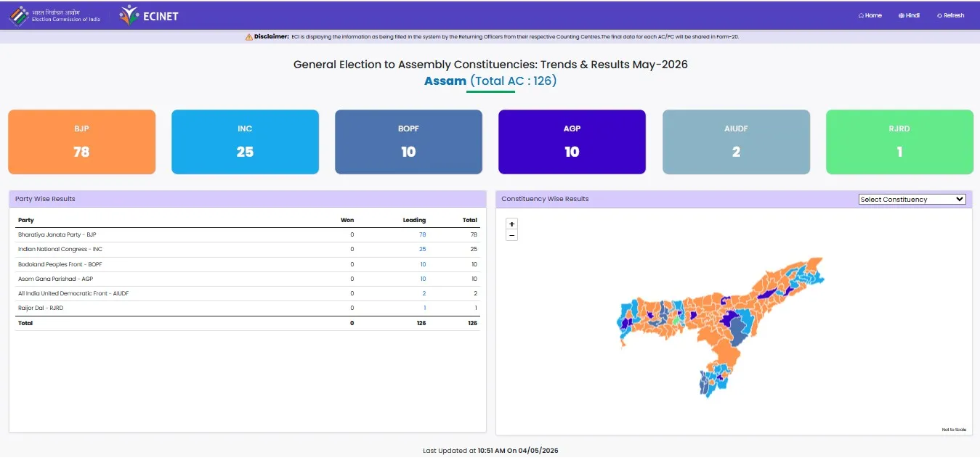
Task: Open the AIUDF 2 party card
Action: click(x=736, y=142)
